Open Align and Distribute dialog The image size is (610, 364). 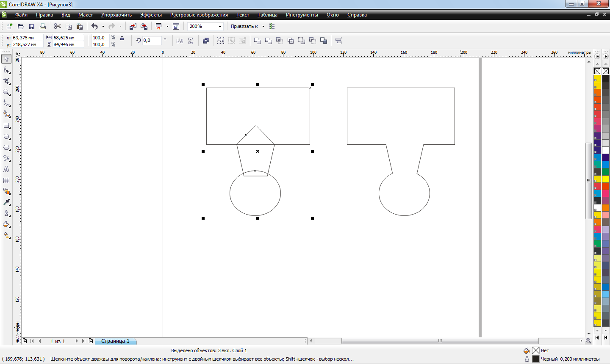point(338,41)
